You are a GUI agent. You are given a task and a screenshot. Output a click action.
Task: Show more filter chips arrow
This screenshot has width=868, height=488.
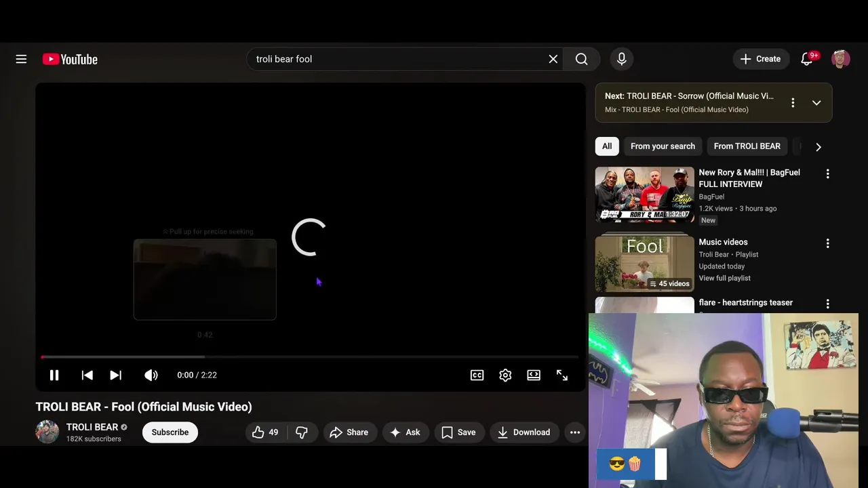point(818,147)
